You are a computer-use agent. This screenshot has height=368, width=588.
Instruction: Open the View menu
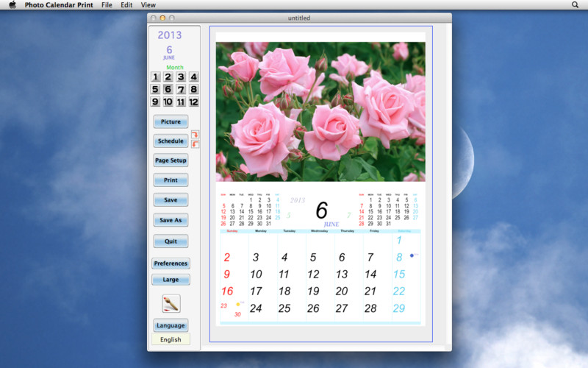[x=148, y=5]
